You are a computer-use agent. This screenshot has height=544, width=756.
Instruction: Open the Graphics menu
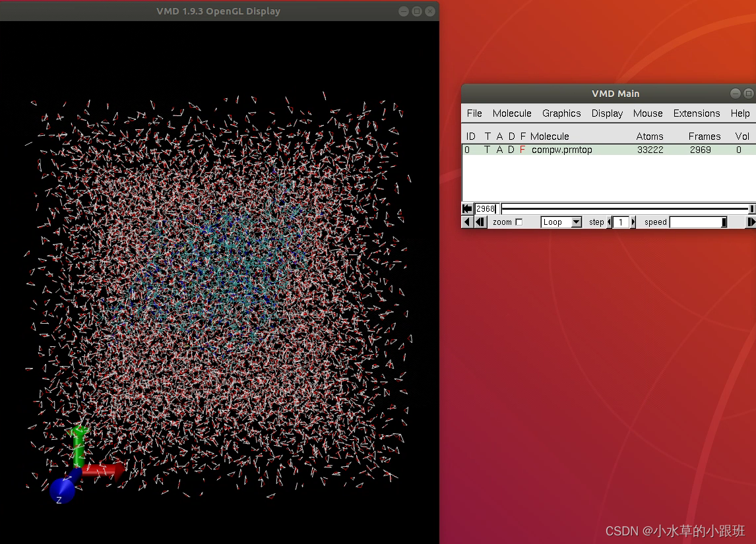[x=561, y=113]
